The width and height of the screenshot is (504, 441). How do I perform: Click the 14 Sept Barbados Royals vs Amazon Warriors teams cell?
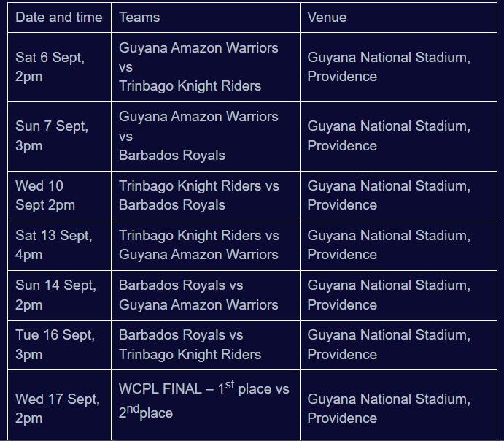(206, 295)
